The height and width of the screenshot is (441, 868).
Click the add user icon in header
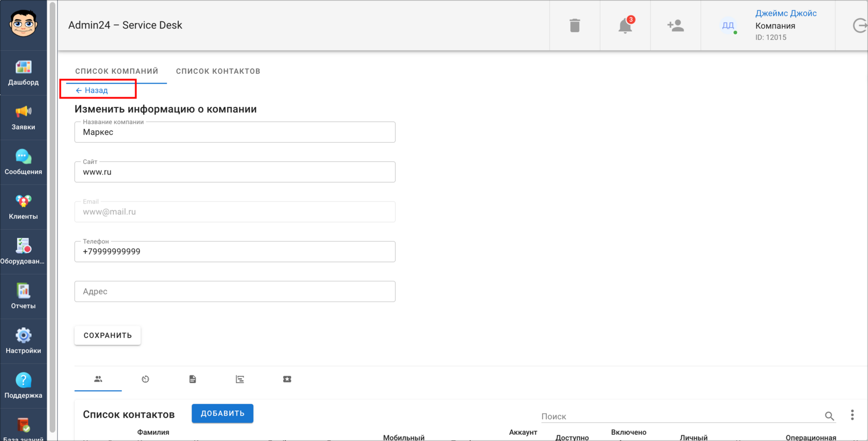675,25
